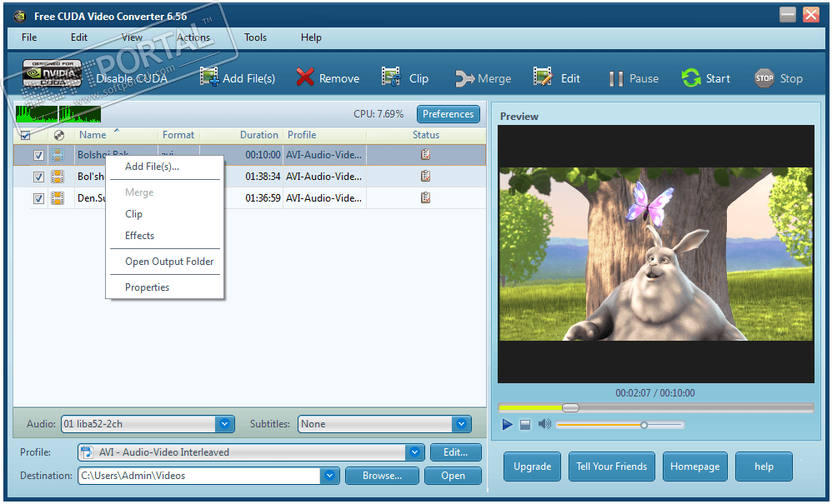832x504 pixels.
Task: Click status icon of 01:36:59 row
Action: coord(425,197)
